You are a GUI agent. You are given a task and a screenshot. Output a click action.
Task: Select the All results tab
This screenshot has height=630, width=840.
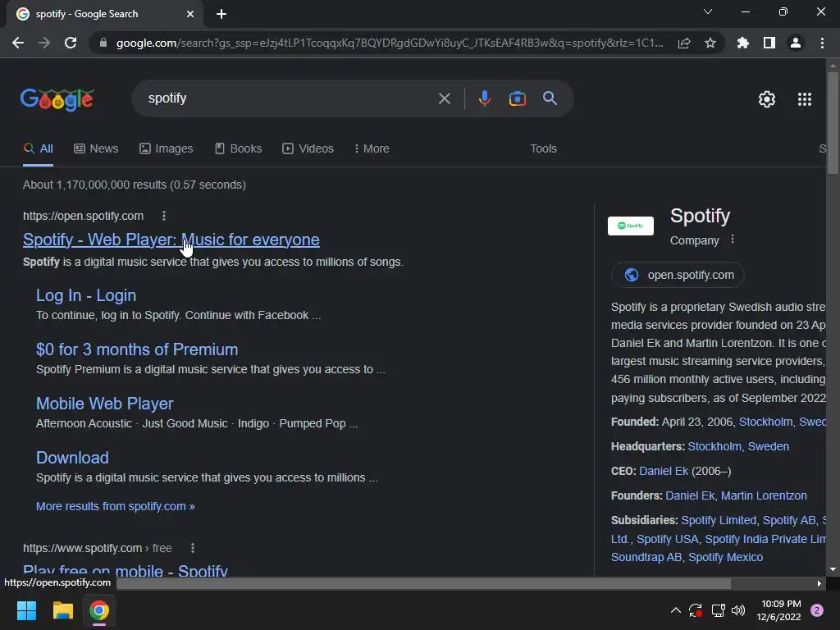coord(38,148)
